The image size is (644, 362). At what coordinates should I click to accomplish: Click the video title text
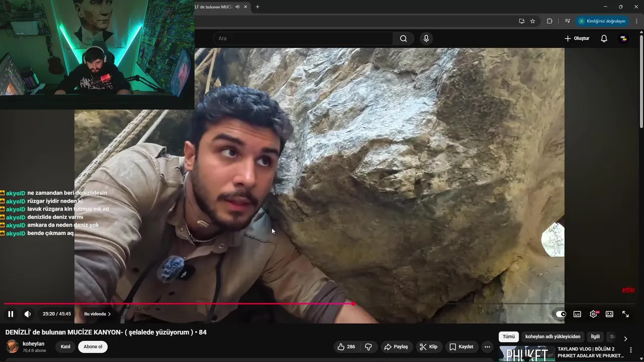pyautogui.click(x=106, y=332)
